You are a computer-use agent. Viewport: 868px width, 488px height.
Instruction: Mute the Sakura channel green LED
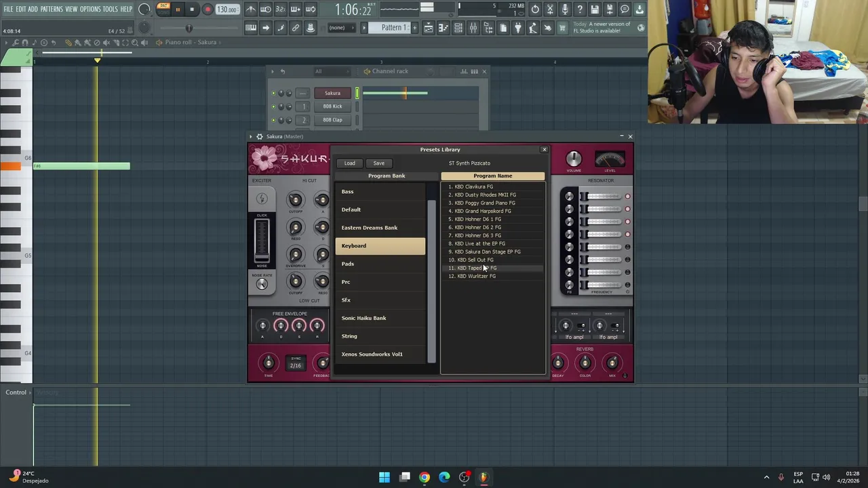tap(274, 94)
